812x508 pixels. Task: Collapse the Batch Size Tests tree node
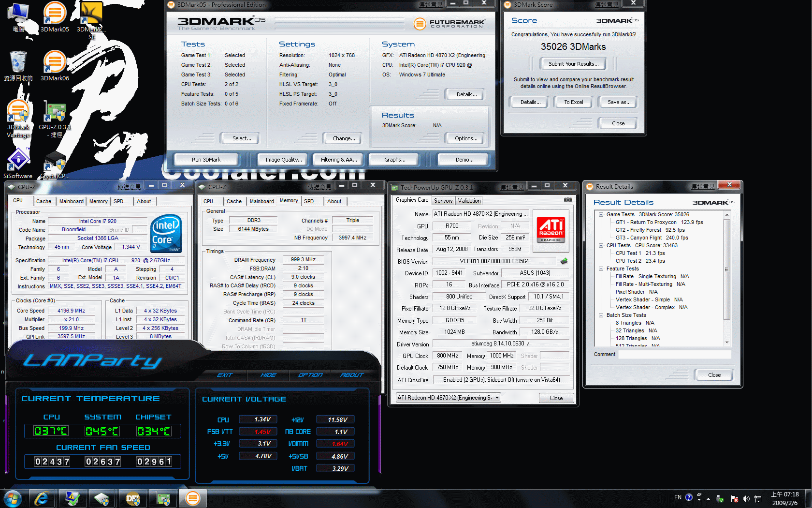pyautogui.click(x=601, y=315)
